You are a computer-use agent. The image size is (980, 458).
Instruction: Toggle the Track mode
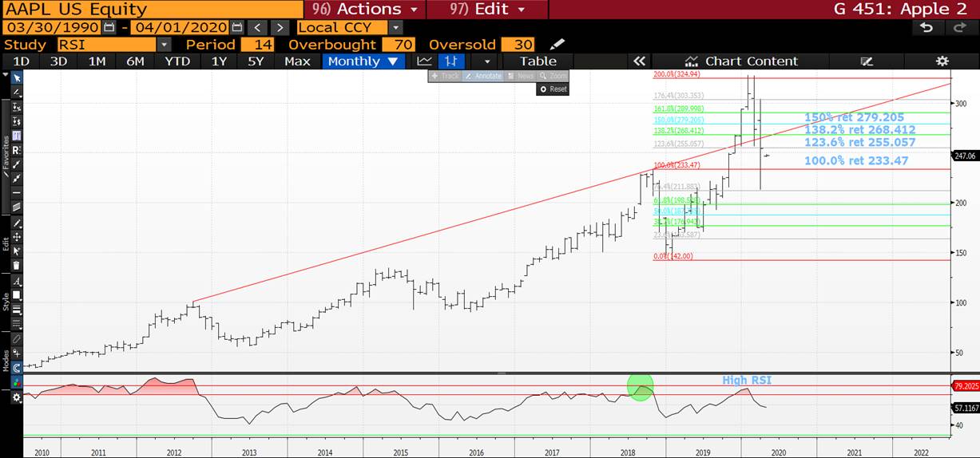coord(446,76)
